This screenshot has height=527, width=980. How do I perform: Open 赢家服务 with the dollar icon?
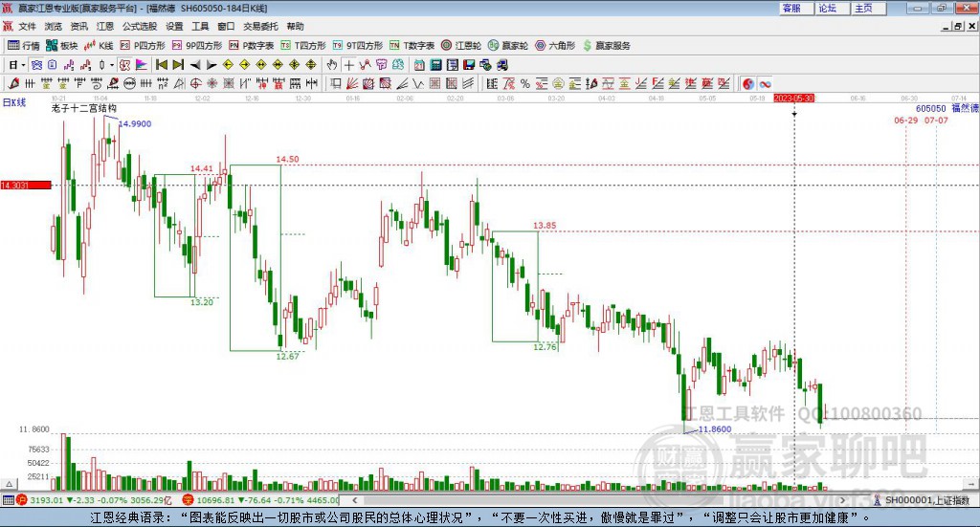pos(606,46)
